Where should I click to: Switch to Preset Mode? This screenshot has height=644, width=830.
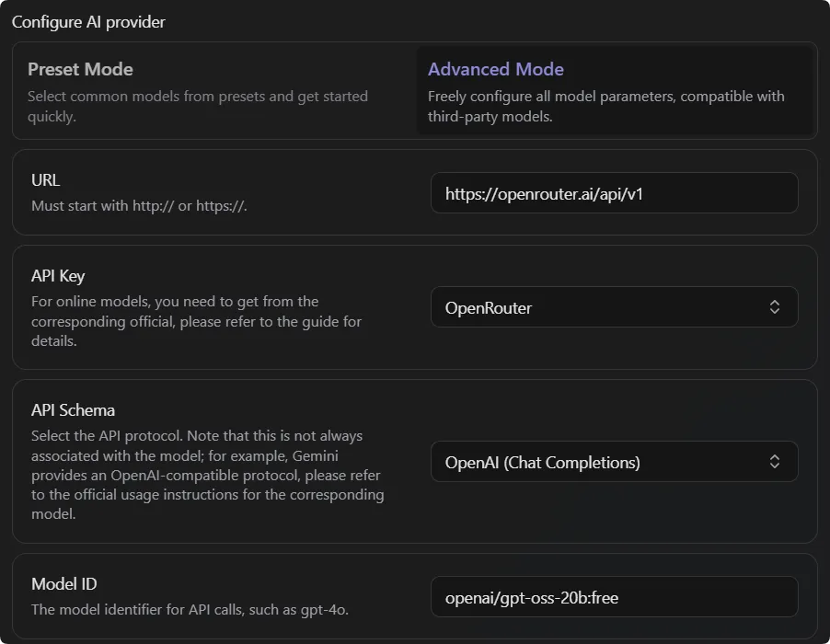(x=80, y=70)
